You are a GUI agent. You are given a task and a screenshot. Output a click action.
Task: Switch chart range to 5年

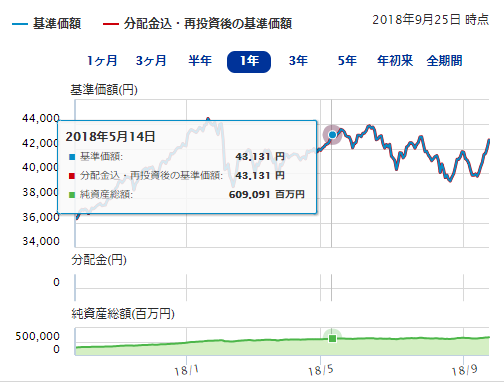[x=347, y=61]
